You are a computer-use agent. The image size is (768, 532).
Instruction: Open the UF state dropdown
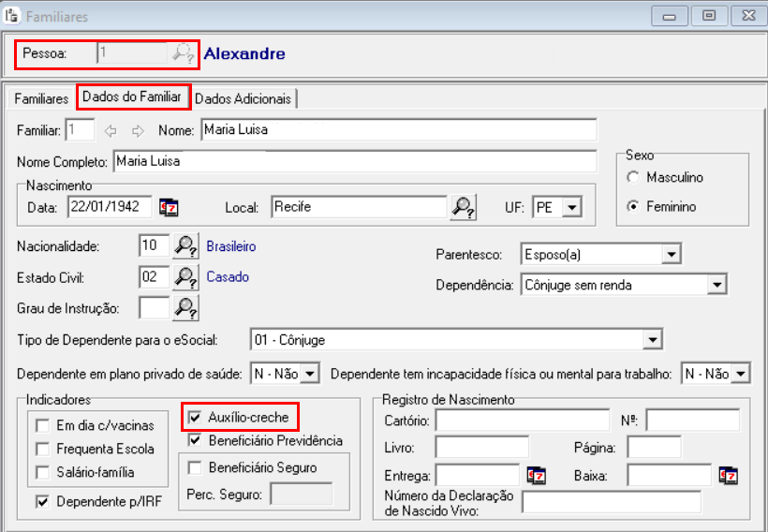click(572, 207)
